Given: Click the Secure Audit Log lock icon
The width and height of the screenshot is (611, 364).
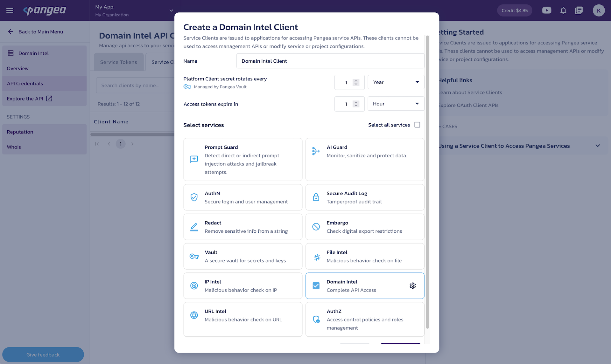Looking at the screenshot, I should 316,197.
